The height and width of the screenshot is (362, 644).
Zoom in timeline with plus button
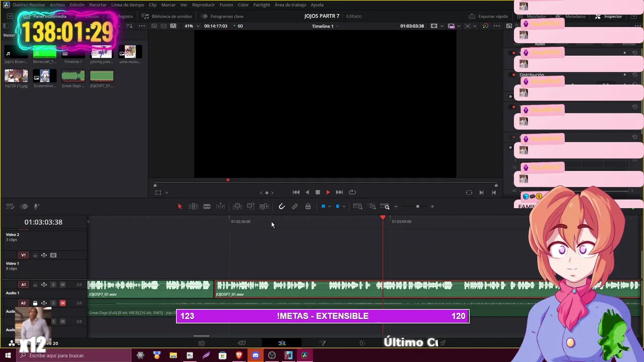pyautogui.click(x=432, y=207)
